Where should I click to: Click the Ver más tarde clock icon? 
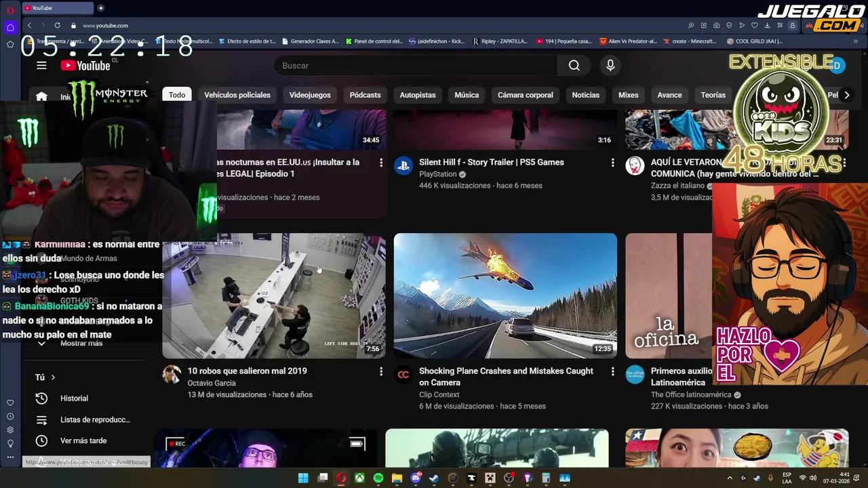pos(41,441)
